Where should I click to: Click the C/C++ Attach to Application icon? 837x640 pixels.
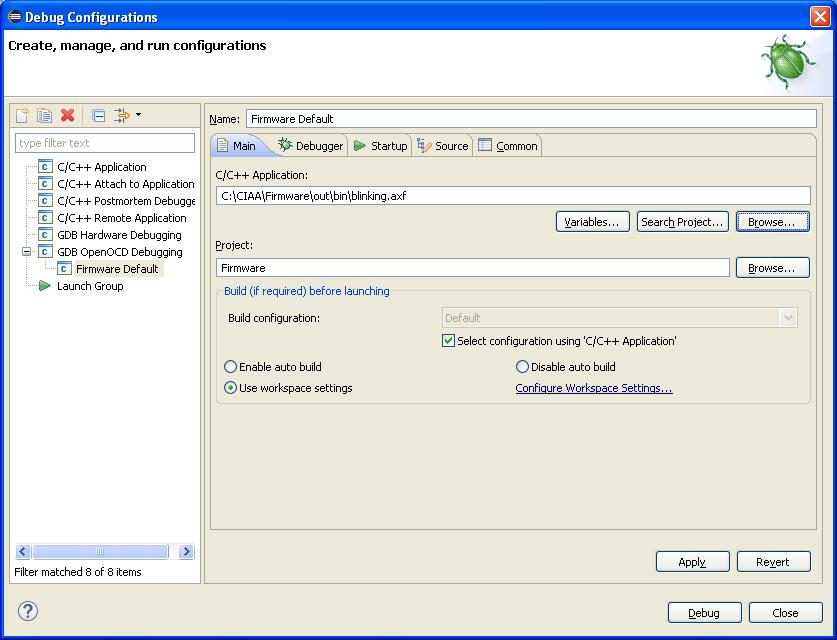point(45,184)
